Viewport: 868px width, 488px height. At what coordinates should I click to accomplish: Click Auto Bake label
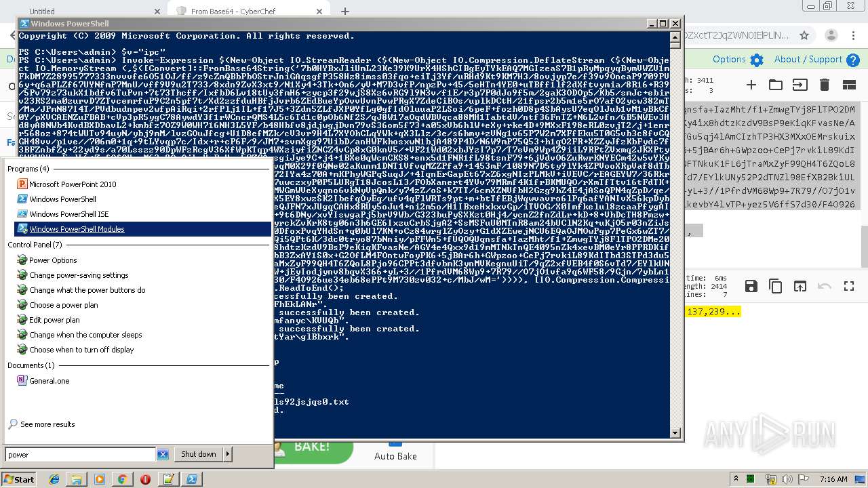coord(395,456)
